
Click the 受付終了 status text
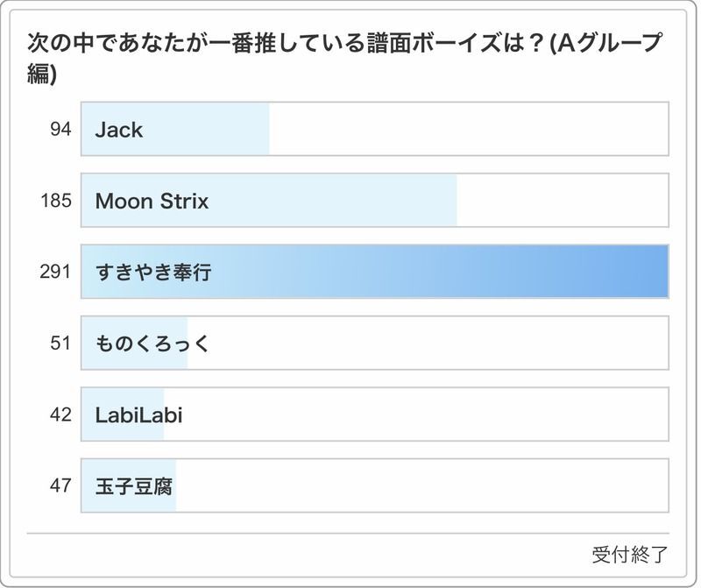[x=629, y=554]
